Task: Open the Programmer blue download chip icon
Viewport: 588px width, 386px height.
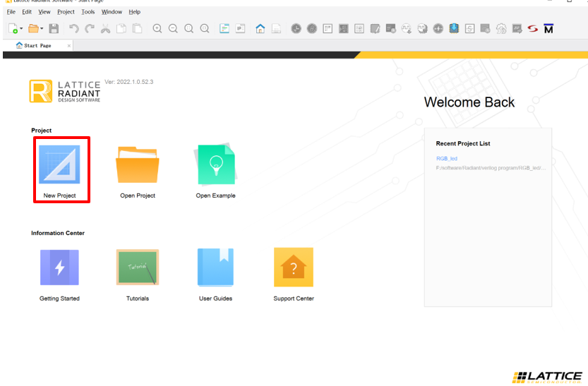Action: pos(454,28)
